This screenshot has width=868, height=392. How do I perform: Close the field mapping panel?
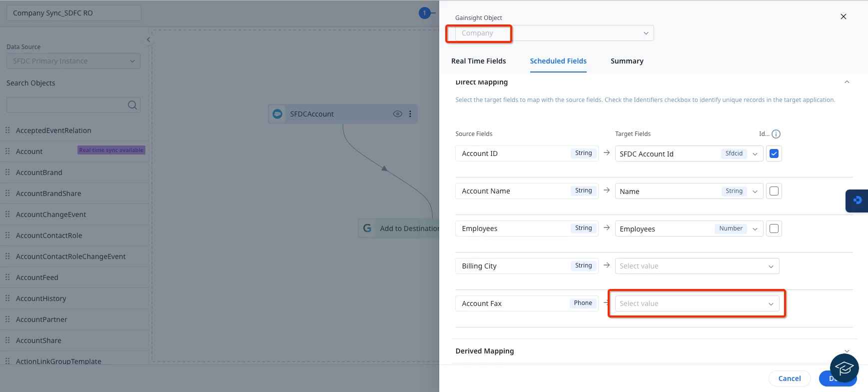pos(844,16)
